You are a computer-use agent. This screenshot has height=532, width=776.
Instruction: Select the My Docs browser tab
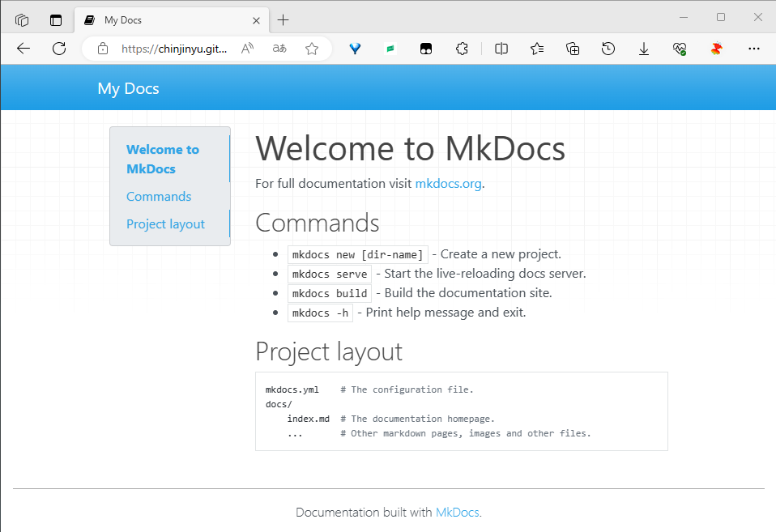click(172, 20)
